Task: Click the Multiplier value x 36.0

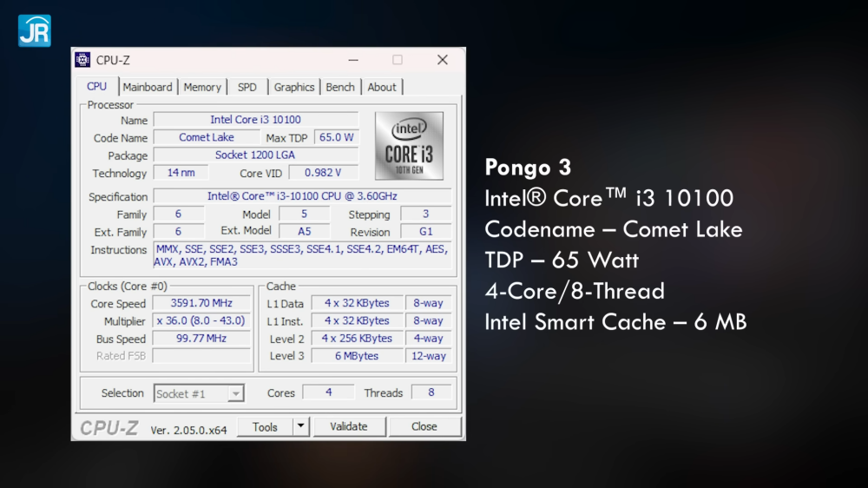Action: coord(201,320)
